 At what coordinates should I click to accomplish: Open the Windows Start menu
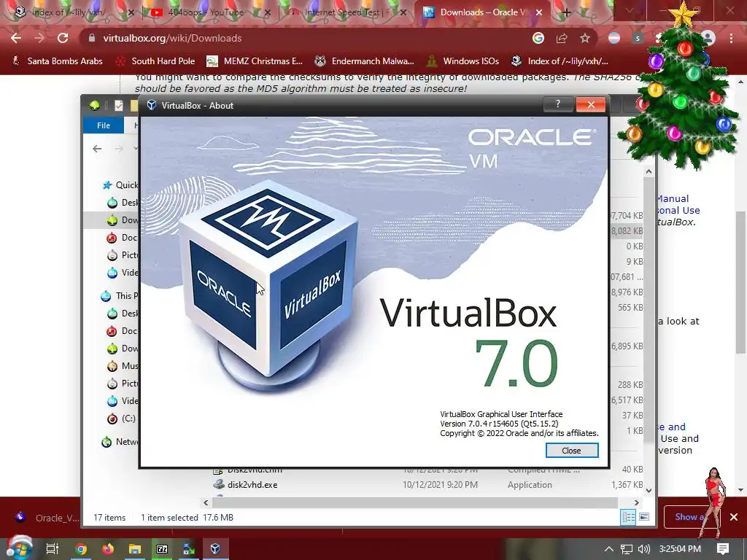point(18,548)
